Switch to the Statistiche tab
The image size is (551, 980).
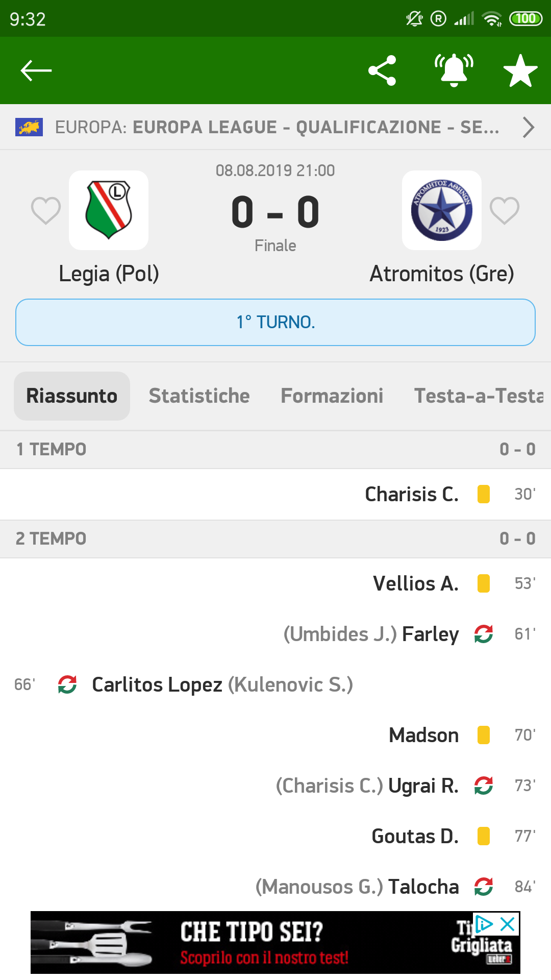199,396
